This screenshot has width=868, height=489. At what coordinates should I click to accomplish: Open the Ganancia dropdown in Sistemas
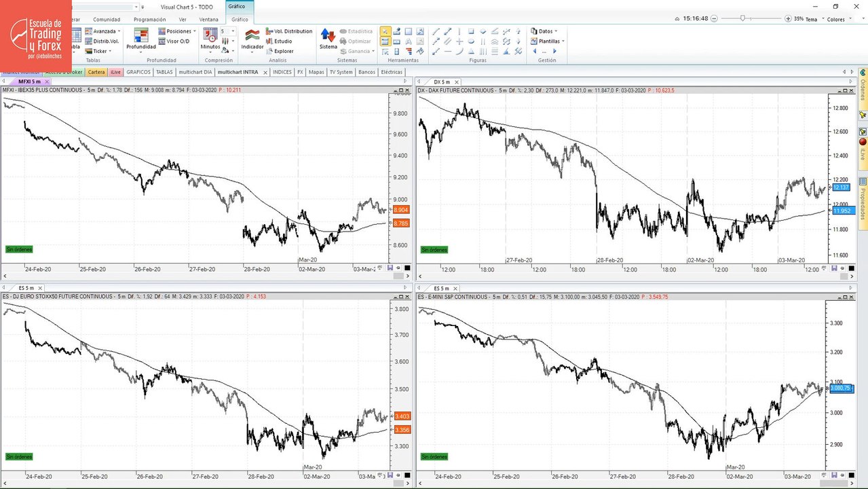tap(357, 51)
